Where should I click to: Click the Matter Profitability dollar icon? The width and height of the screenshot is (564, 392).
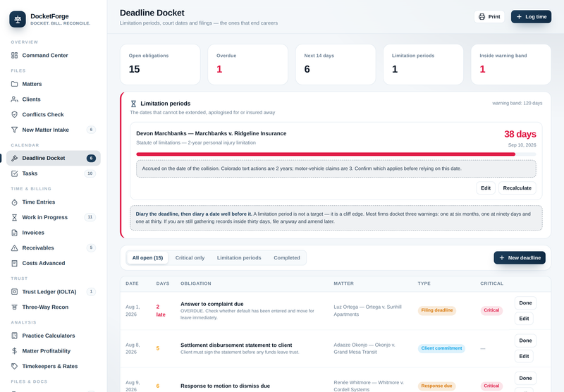click(14, 351)
